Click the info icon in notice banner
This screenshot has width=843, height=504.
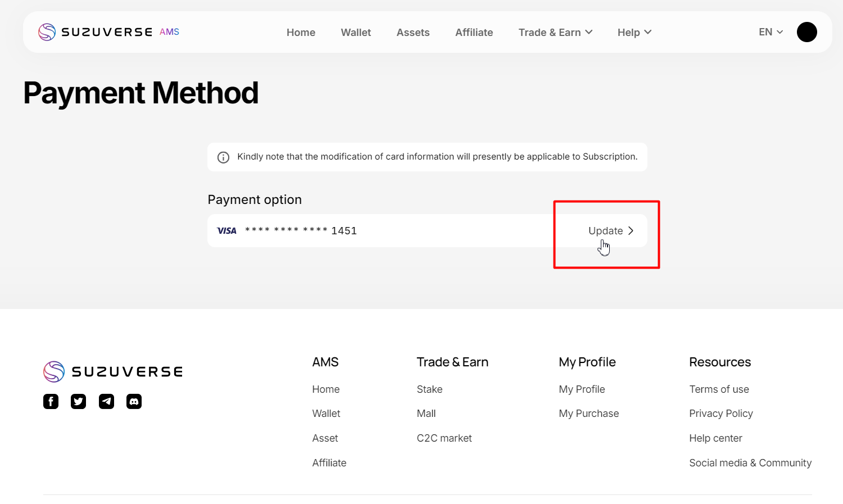tap(223, 157)
